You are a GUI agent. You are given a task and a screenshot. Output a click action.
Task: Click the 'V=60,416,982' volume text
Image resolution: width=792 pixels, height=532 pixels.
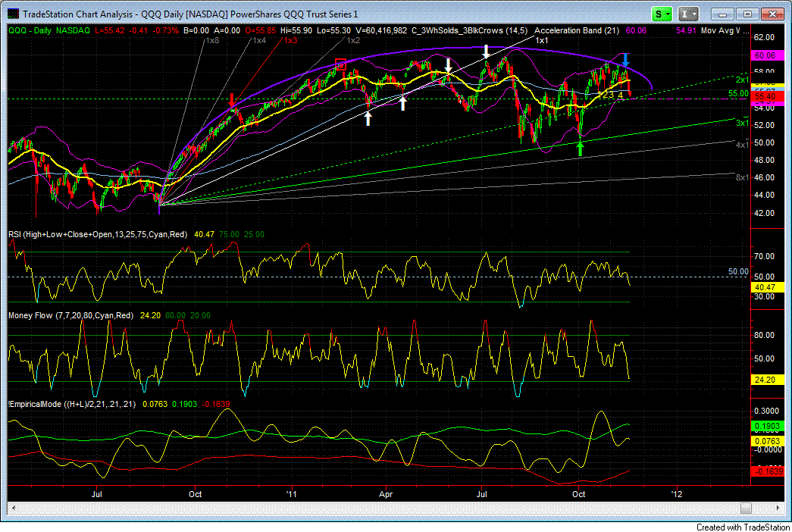pyautogui.click(x=381, y=30)
